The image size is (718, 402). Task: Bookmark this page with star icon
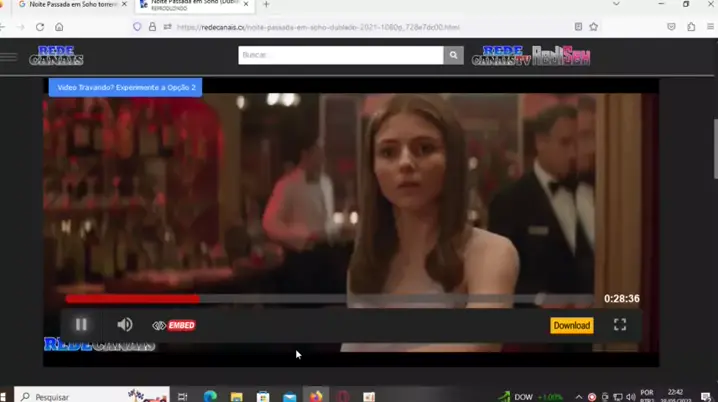point(594,27)
